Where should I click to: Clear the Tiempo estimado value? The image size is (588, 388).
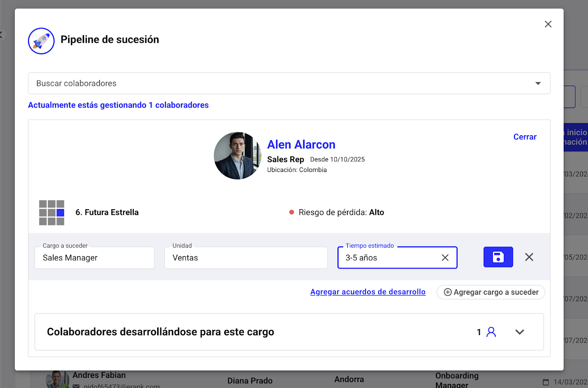click(445, 258)
